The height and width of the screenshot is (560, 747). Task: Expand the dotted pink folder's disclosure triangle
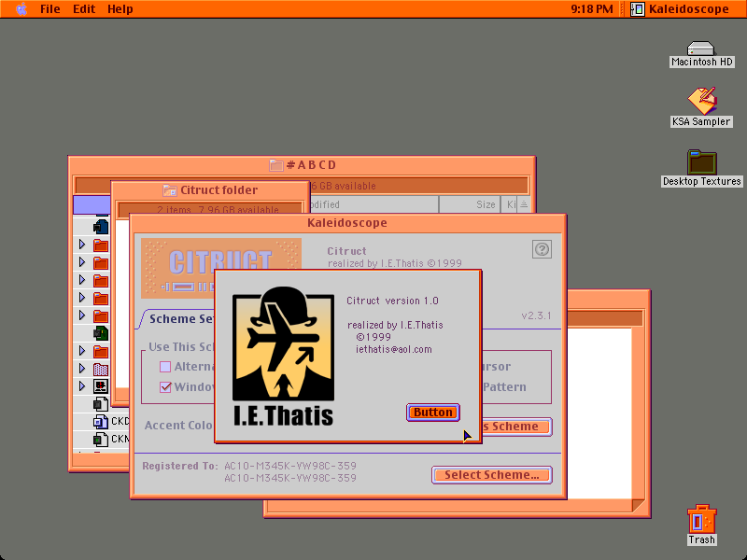coord(82,369)
